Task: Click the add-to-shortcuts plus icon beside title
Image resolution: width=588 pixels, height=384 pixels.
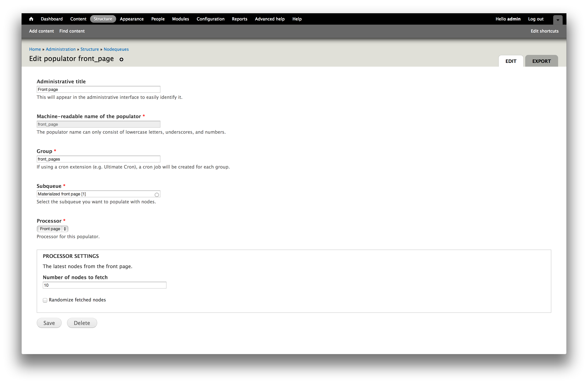Action: pos(121,59)
